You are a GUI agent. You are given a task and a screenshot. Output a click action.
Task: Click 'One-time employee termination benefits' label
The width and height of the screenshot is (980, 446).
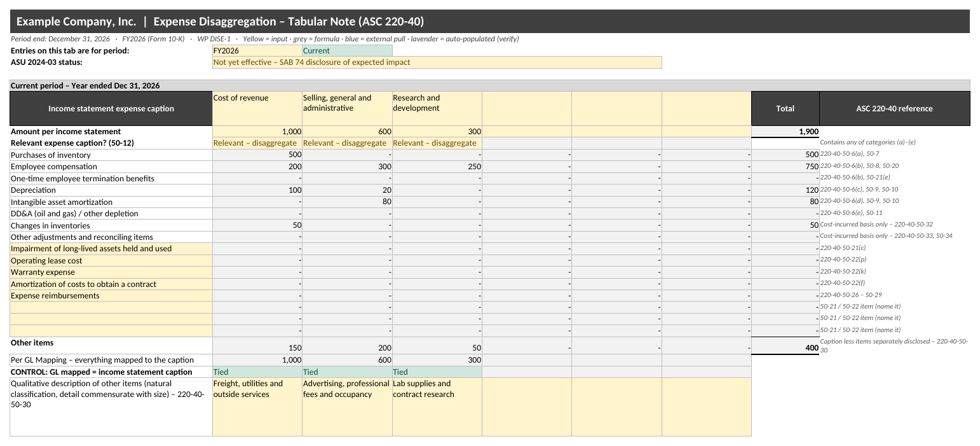111,179
